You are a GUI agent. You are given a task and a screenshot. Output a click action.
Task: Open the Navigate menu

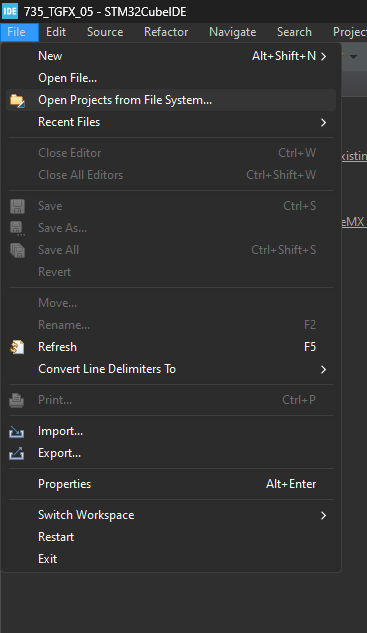pyautogui.click(x=233, y=32)
